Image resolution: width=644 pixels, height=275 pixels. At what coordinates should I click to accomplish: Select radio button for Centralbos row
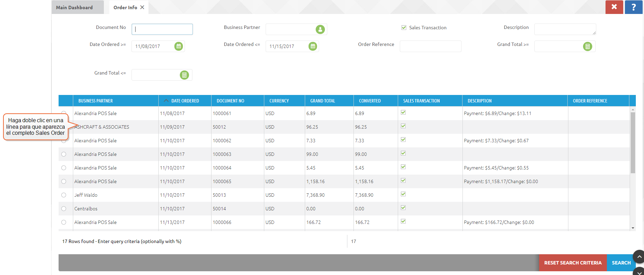pyautogui.click(x=64, y=209)
